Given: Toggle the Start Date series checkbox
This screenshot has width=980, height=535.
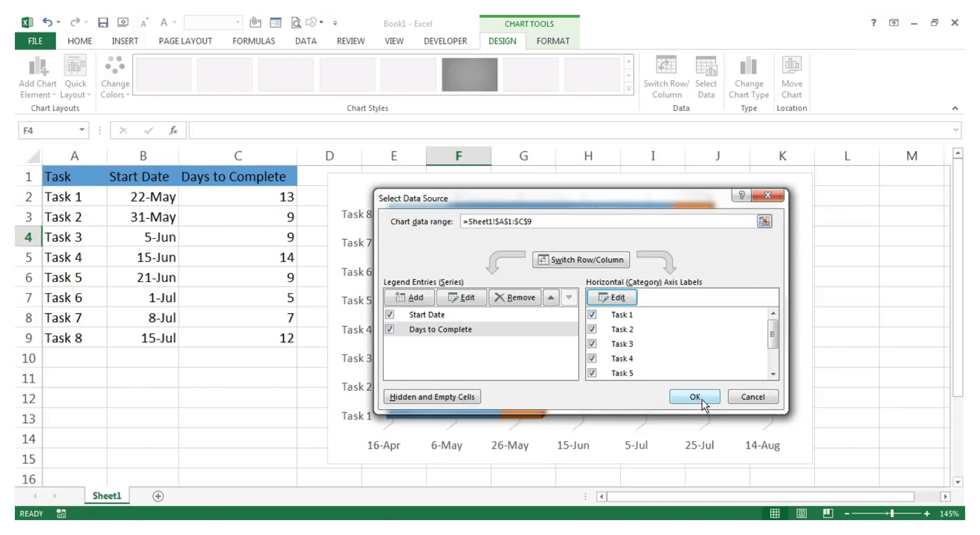Looking at the screenshot, I should pos(390,314).
